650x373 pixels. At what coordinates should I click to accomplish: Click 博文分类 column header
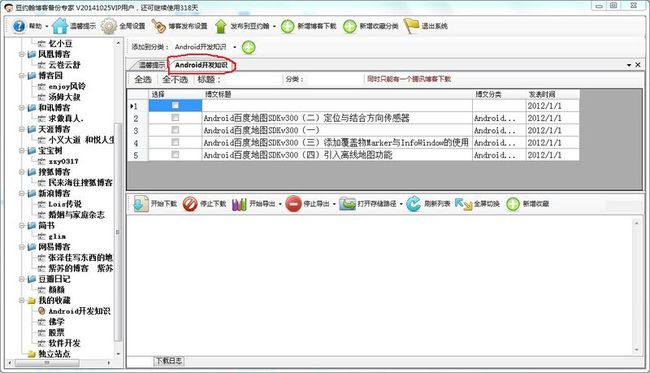click(499, 94)
